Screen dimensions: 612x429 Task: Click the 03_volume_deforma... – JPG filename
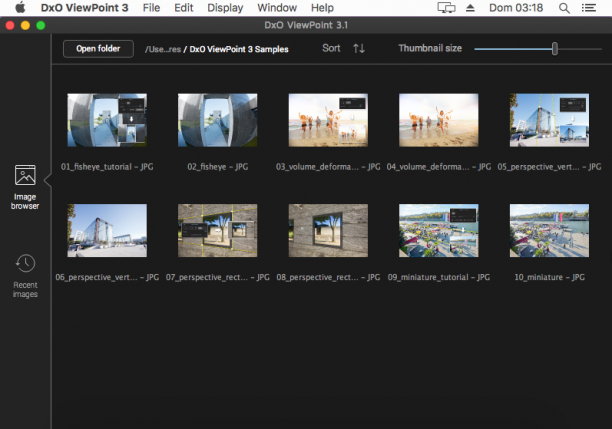328,167
